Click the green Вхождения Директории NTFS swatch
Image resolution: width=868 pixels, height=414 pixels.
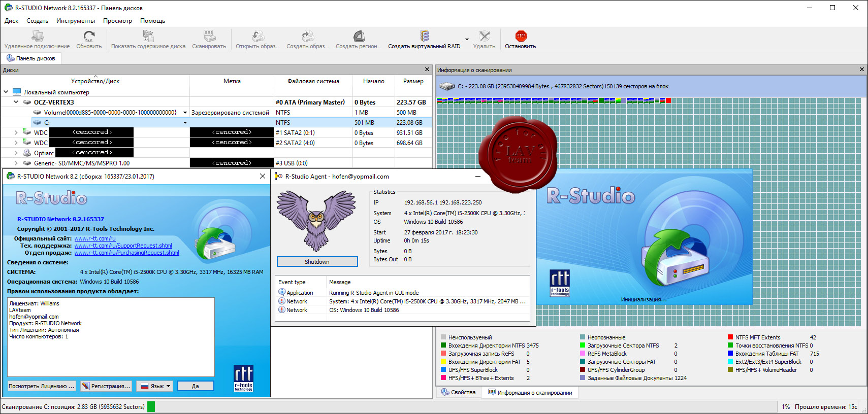coord(443,346)
